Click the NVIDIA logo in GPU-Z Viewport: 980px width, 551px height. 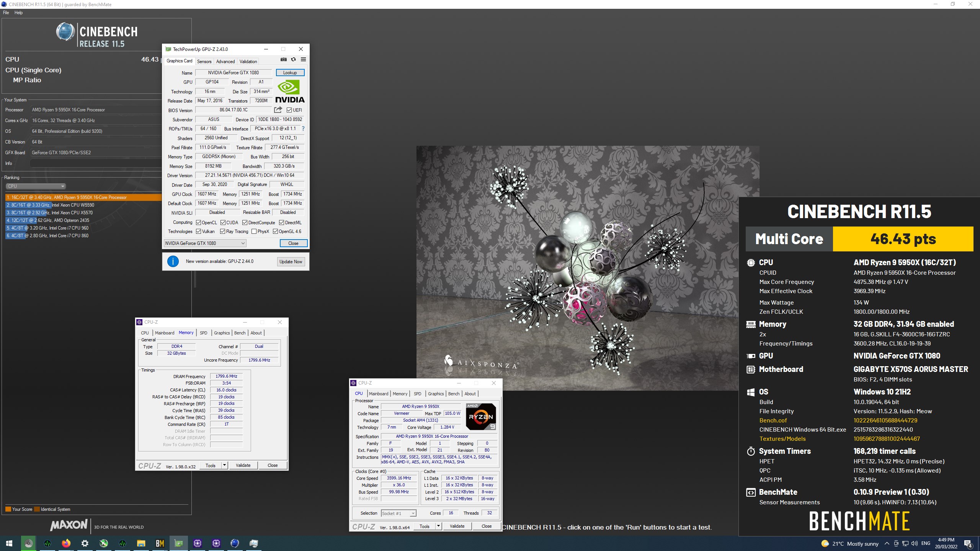coord(290,91)
